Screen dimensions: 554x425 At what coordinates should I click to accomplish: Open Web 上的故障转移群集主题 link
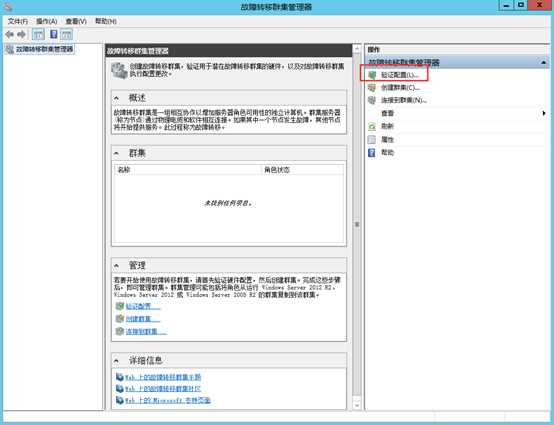163,377
